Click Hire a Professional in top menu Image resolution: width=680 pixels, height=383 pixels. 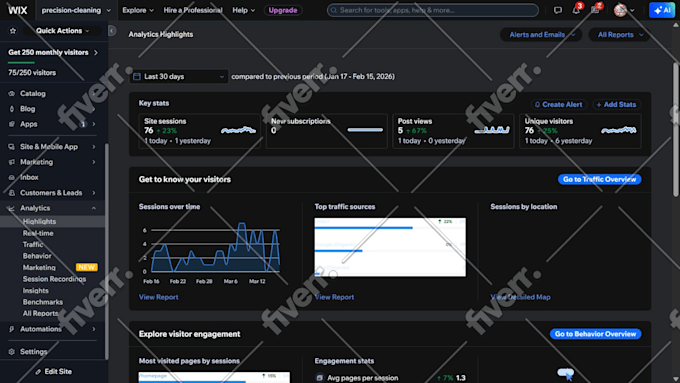point(193,10)
